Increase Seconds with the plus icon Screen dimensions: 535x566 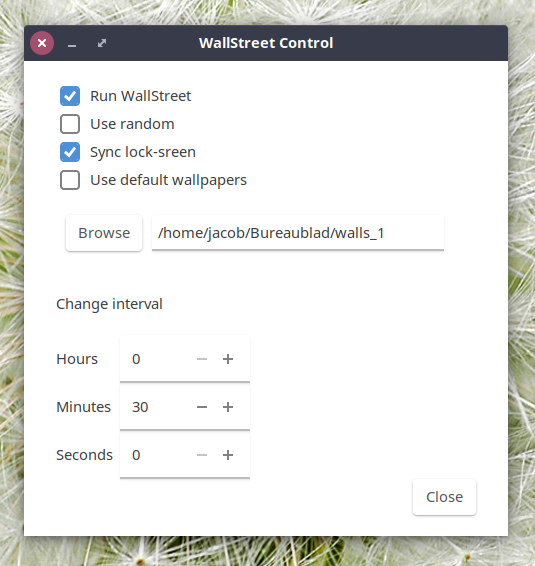[228, 455]
